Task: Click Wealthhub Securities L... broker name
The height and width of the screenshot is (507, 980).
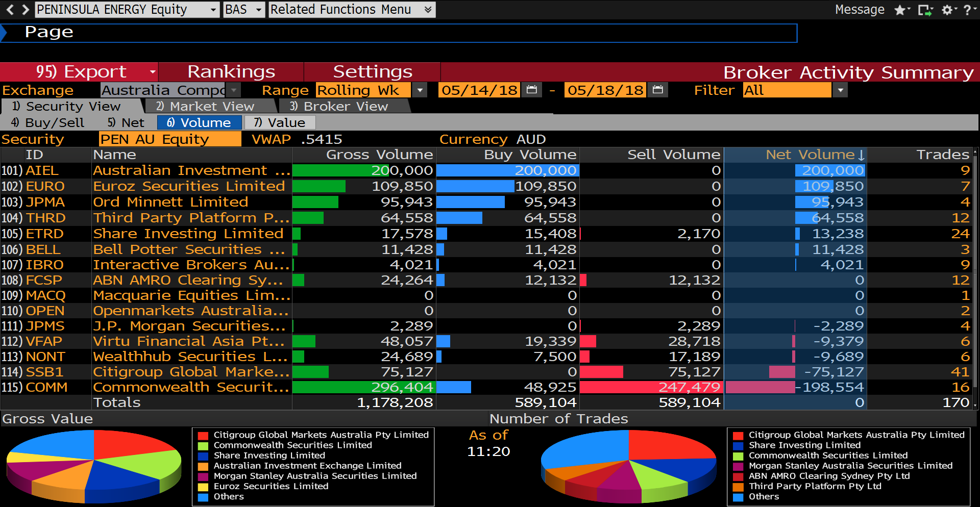Action: [190, 357]
